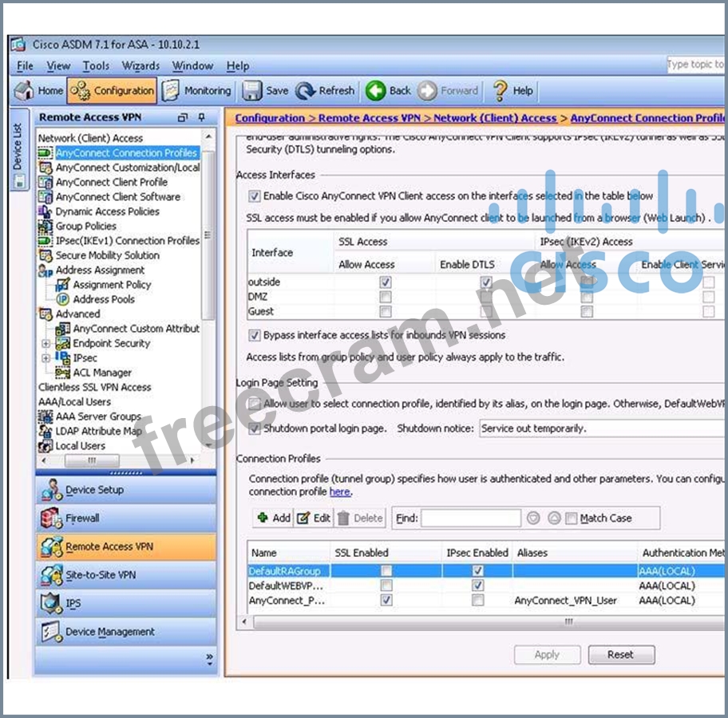Open Help via question mark icon
728x718 pixels.
coord(500,91)
